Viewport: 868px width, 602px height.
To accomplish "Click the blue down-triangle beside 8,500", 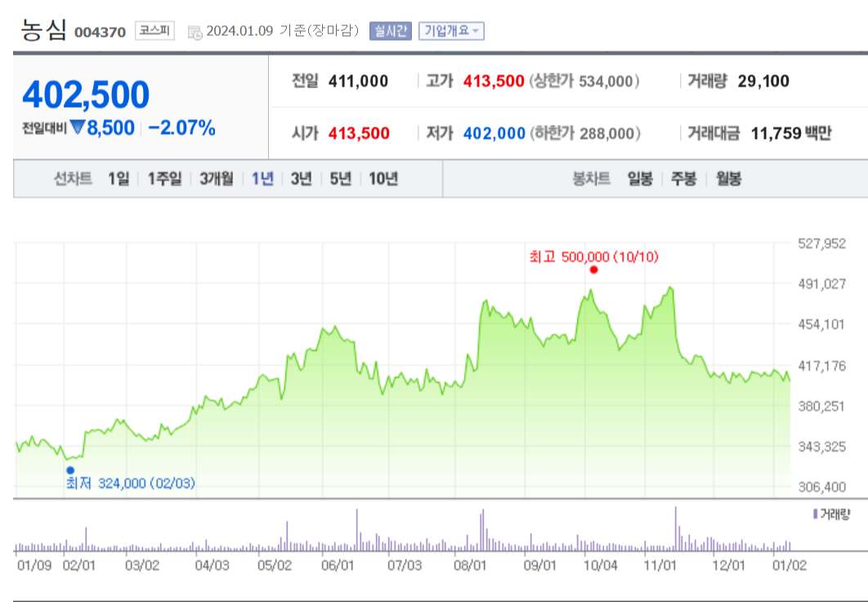I will pos(78,127).
